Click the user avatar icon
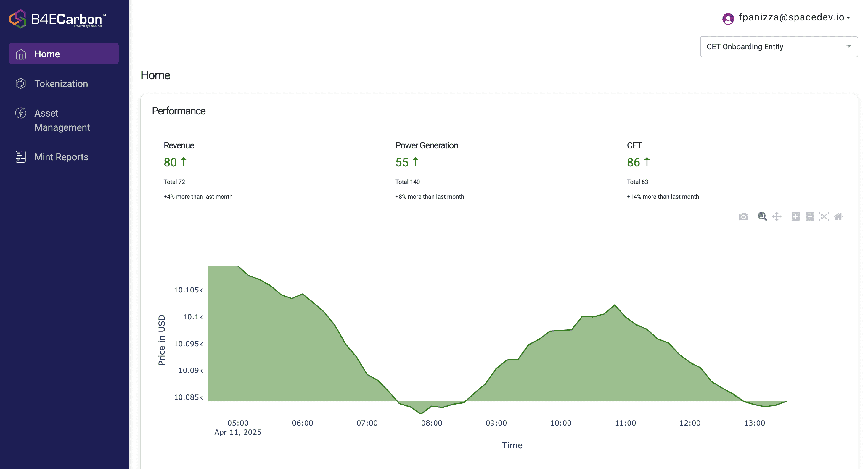 pos(728,19)
